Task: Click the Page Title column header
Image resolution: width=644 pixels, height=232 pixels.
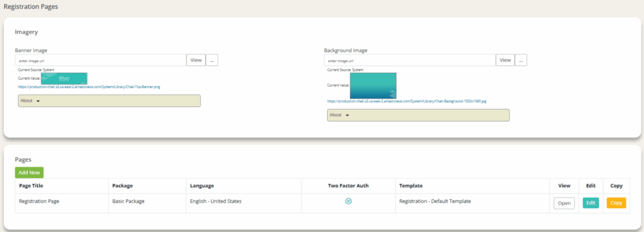Action: coord(31,185)
